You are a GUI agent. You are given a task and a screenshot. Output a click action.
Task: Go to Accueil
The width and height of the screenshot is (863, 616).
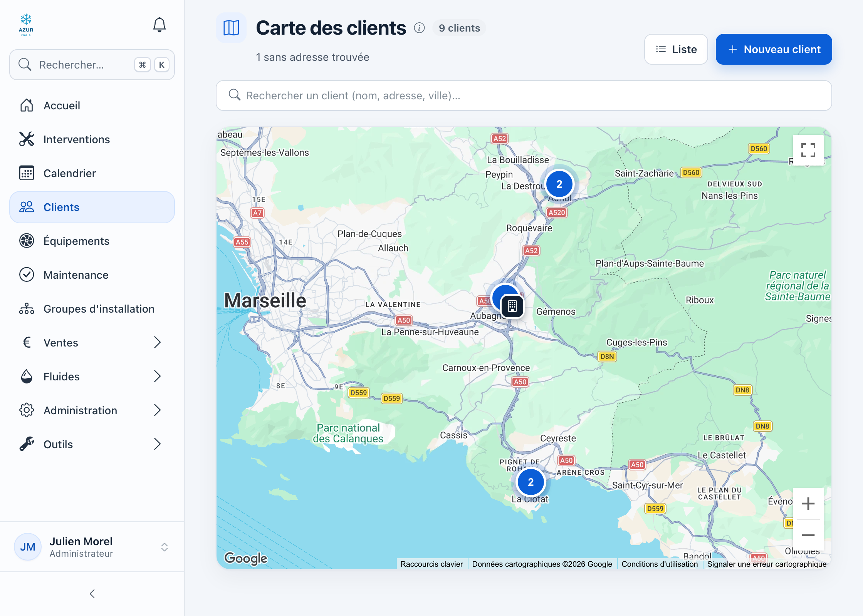point(92,105)
